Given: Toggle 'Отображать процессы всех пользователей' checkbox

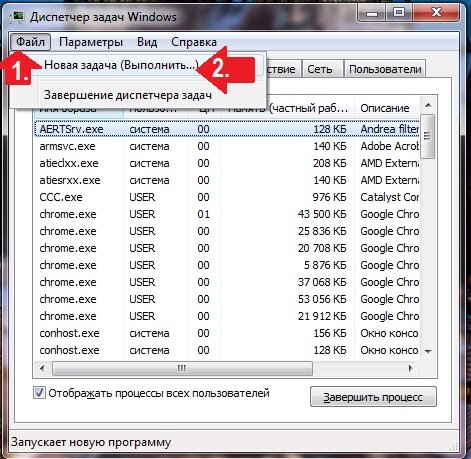Looking at the screenshot, I should tap(39, 393).
